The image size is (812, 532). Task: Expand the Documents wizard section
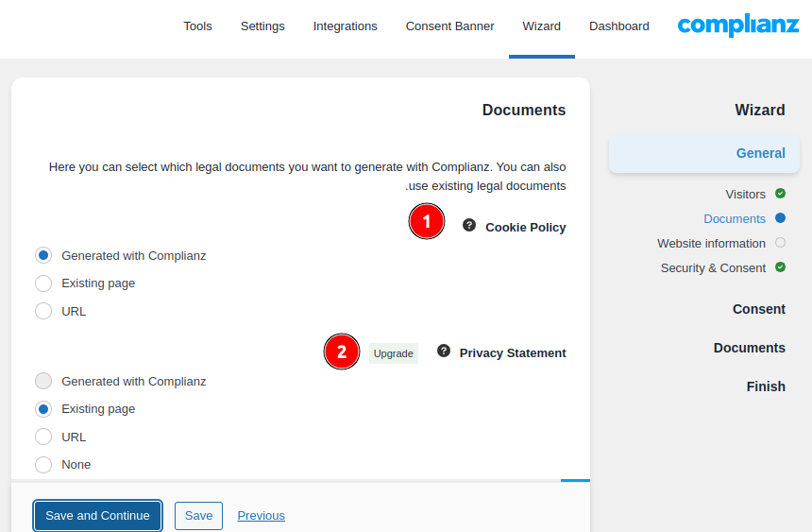tap(749, 348)
